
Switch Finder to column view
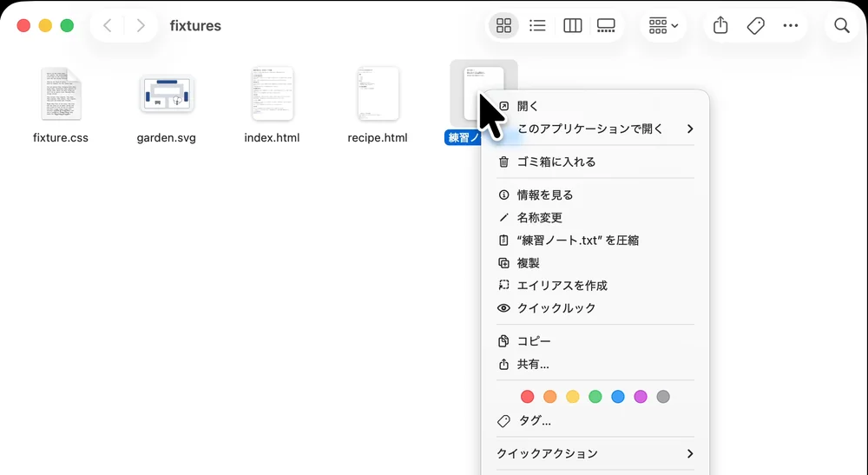pos(572,25)
